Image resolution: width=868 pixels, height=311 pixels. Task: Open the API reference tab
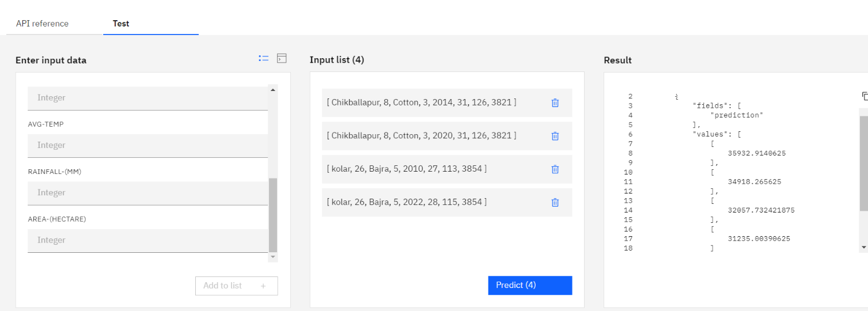pos(42,24)
